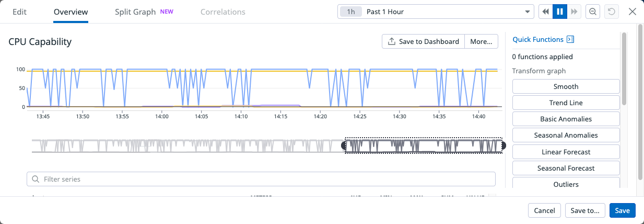Viewport: 644px width, 224px height.
Task: Click right handle of timeline selection
Action: (504, 145)
